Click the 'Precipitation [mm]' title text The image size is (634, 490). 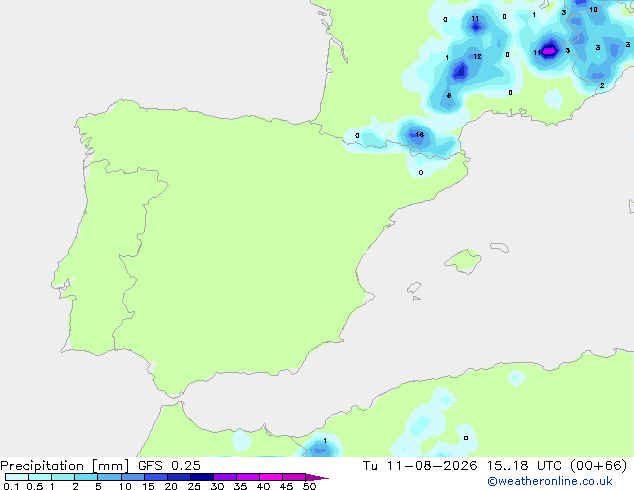pos(65,466)
